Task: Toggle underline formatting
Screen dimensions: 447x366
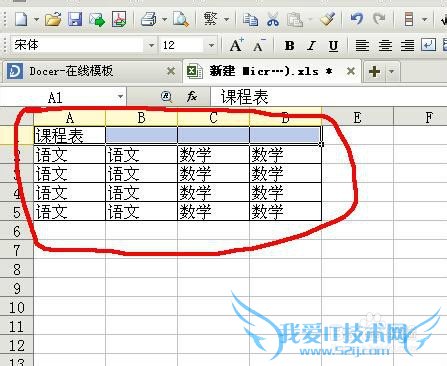Action: [x=333, y=46]
